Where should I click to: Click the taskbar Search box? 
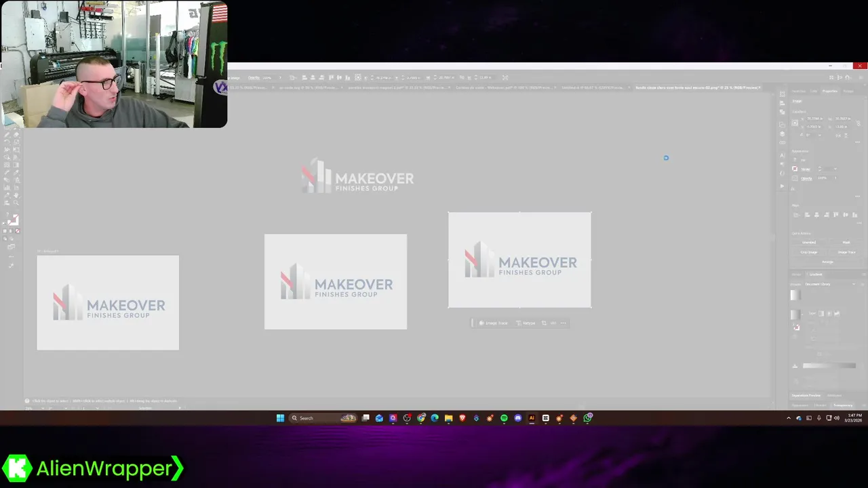323,418
